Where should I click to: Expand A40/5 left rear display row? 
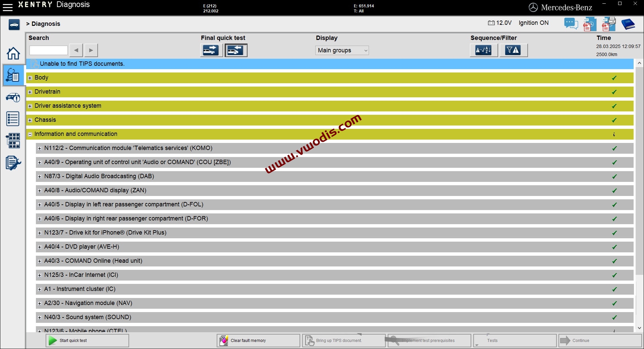point(40,205)
